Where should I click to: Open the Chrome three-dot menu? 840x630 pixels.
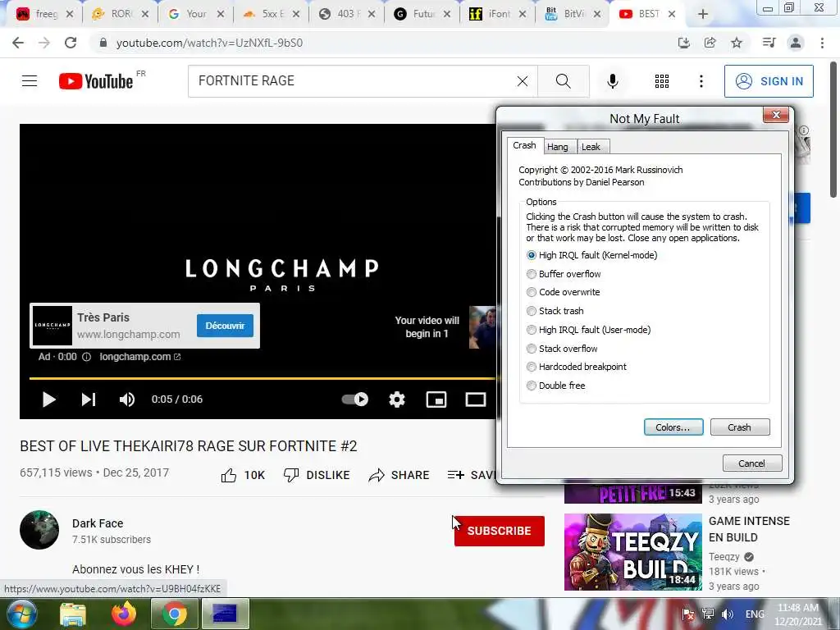(822, 43)
